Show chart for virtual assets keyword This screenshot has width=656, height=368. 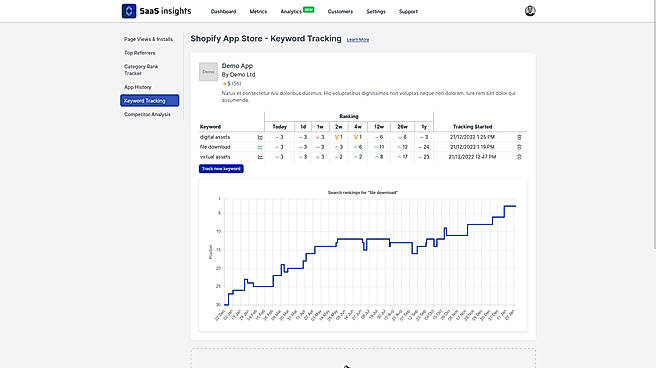[x=260, y=157]
